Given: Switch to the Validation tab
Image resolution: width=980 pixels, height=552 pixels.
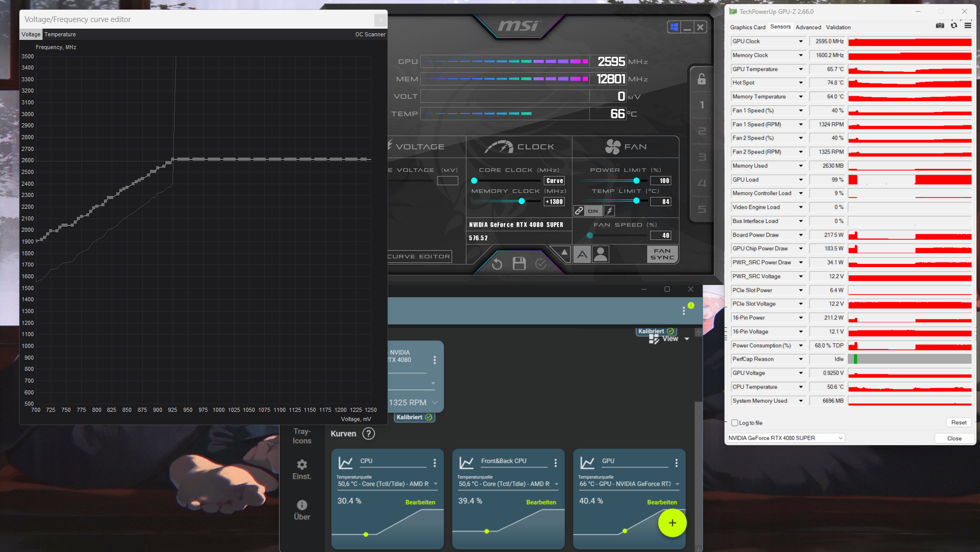Looking at the screenshot, I should coord(838,27).
